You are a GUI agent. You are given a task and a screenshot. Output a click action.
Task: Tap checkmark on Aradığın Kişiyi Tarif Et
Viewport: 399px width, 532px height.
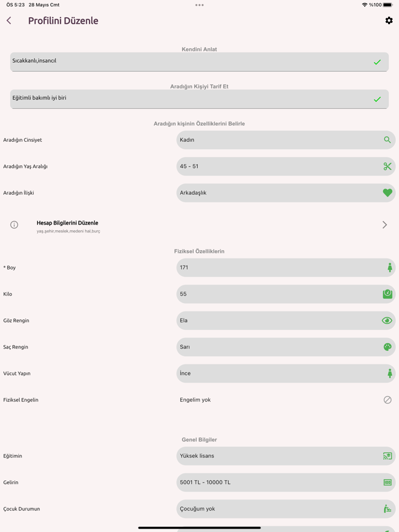pyautogui.click(x=377, y=99)
